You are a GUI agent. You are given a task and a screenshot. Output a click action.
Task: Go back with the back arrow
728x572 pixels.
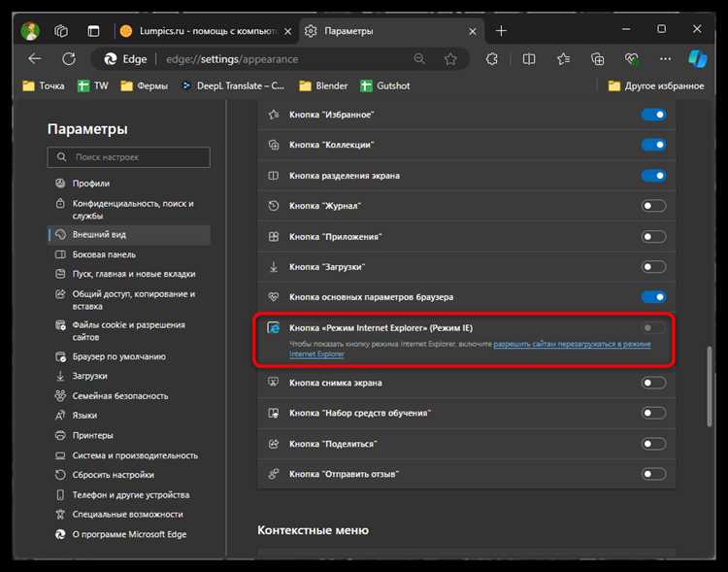[x=35, y=59]
